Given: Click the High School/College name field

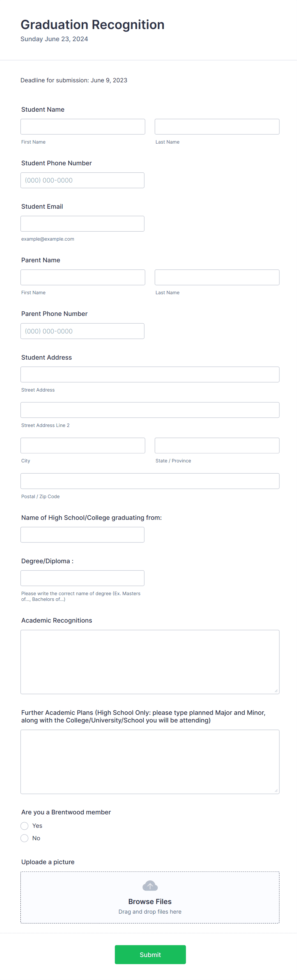Looking at the screenshot, I should [82, 535].
